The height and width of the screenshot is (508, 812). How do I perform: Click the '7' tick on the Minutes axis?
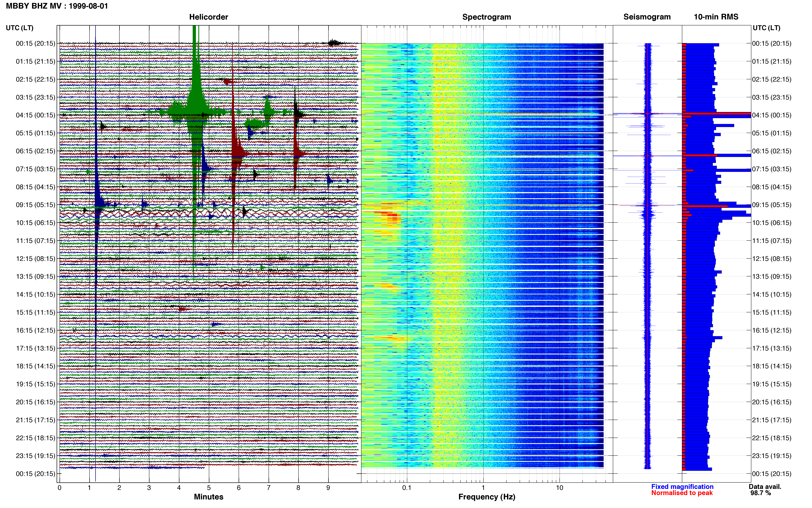coord(269,488)
